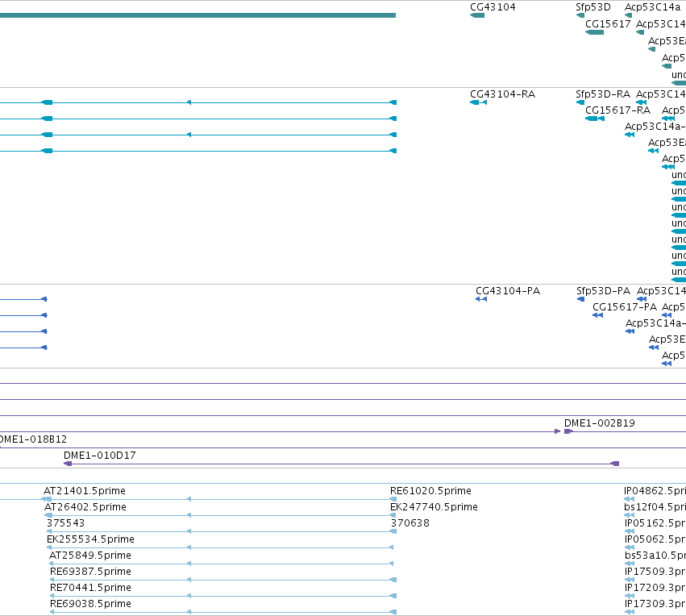Click the CG43104-PA protein label
The width and height of the screenshot is (686, 616).
click(x=508, y=291)
